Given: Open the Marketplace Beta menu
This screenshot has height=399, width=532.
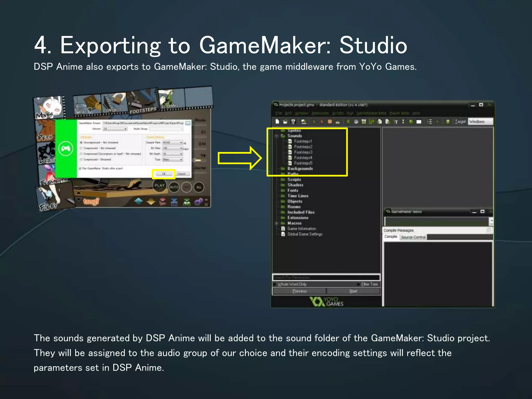Looking at the screenshot, I should click(x=371, y=113).
